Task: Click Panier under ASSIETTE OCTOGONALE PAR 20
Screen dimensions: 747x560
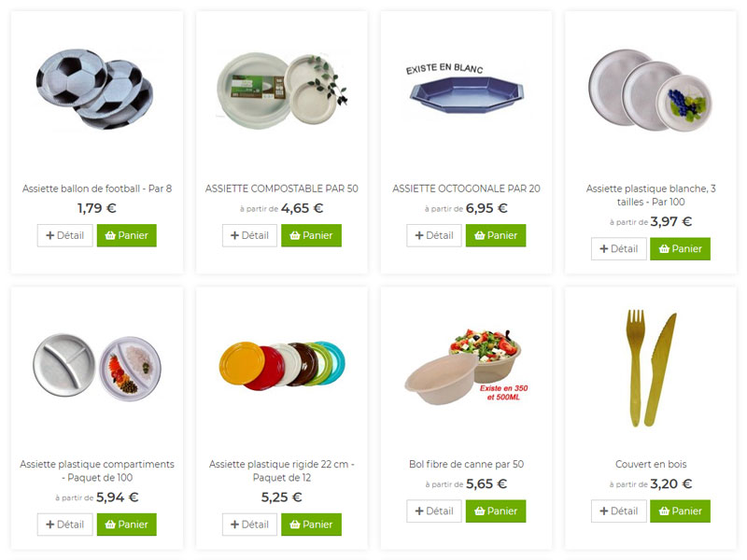Action: [496, 235]
